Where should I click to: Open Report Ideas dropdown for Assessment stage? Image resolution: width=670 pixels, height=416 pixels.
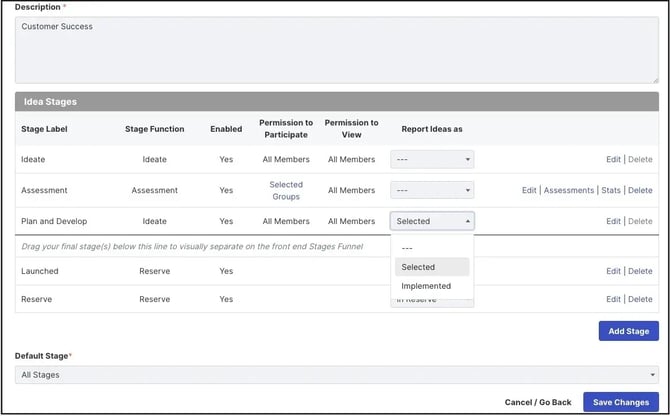click(x=432, y=190)
